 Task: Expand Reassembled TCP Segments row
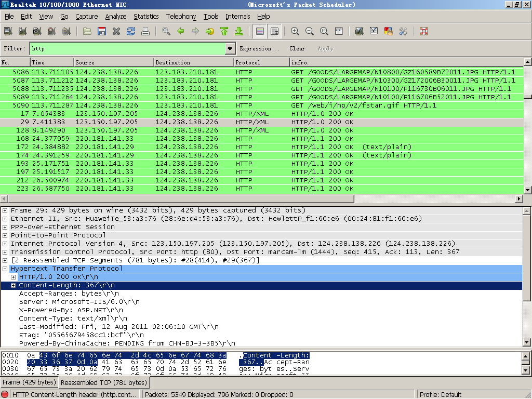(x=5, y=260)
